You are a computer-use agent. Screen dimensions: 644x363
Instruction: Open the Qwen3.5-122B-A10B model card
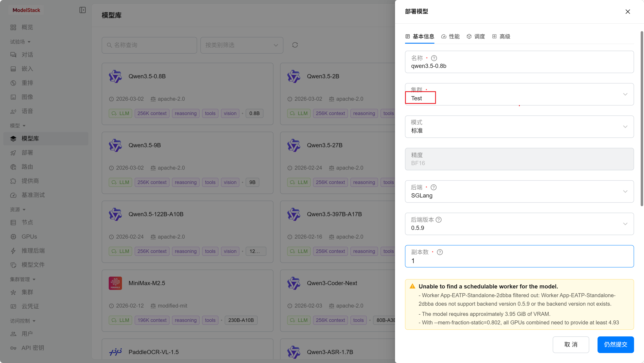coord(188,232)
